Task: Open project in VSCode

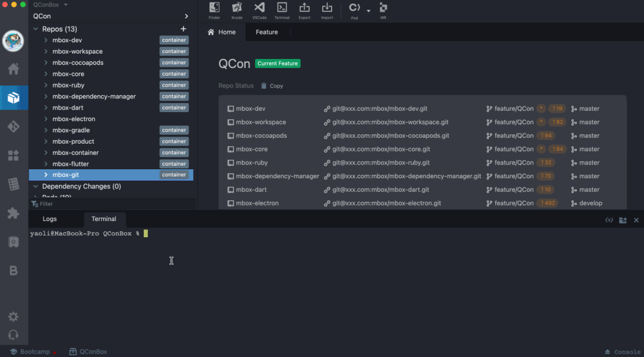Action: tap(259, 10)
